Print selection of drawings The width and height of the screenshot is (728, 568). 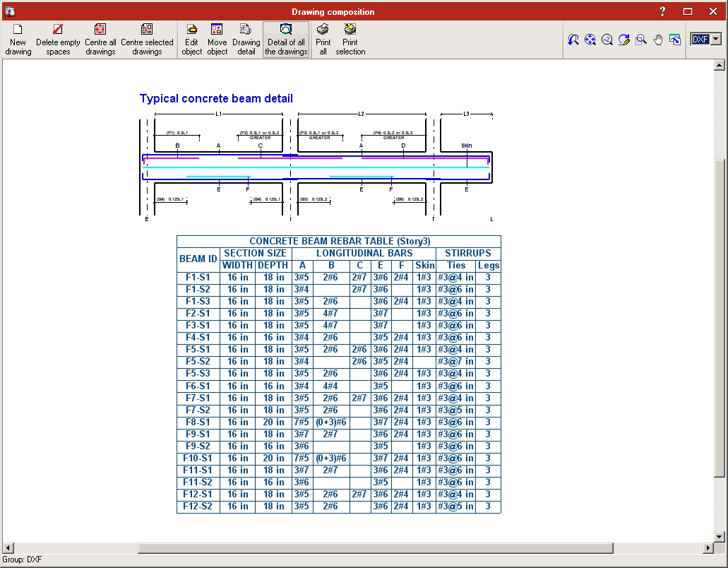pyautogui.click(x=350, y=40)
